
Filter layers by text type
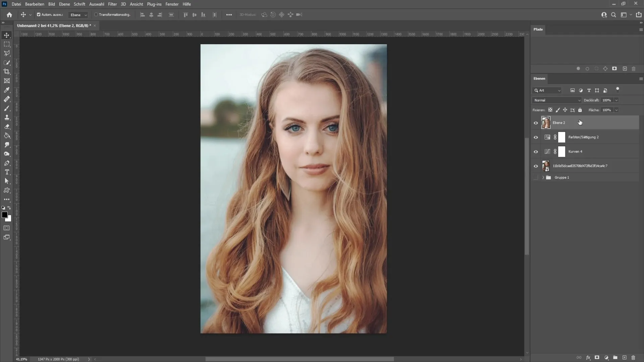coord(589,90)
